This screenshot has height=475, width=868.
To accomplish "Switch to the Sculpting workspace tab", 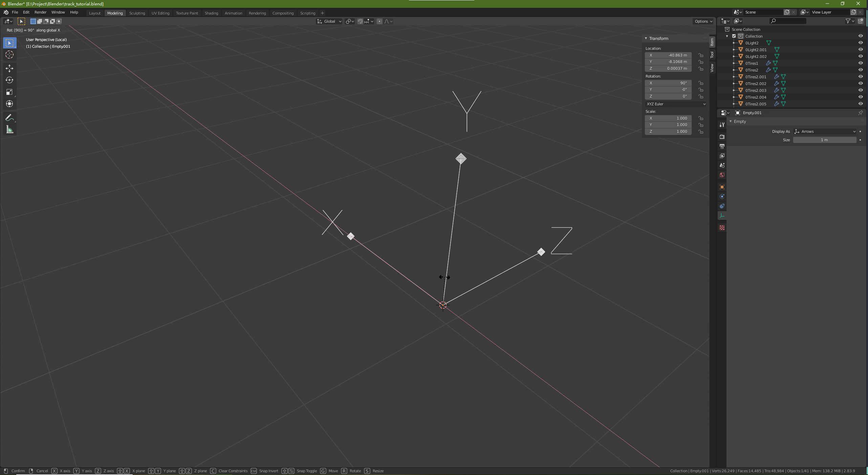I will [137, 13].
